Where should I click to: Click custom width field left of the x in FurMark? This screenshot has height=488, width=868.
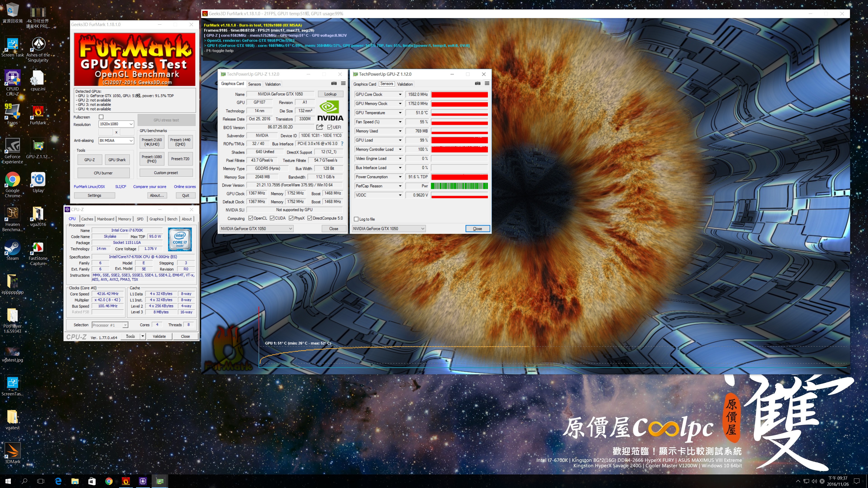point(106,132)
